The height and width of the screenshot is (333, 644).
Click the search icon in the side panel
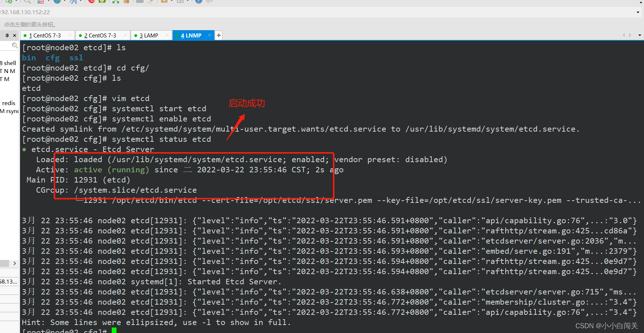15,45
